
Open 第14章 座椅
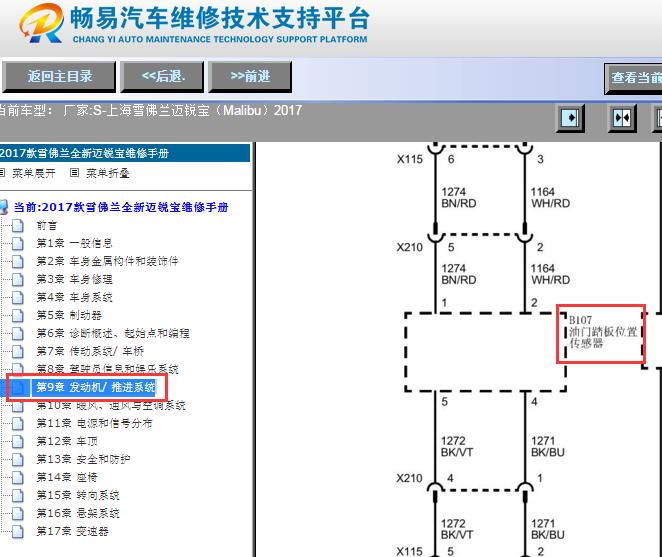(67, 477)
